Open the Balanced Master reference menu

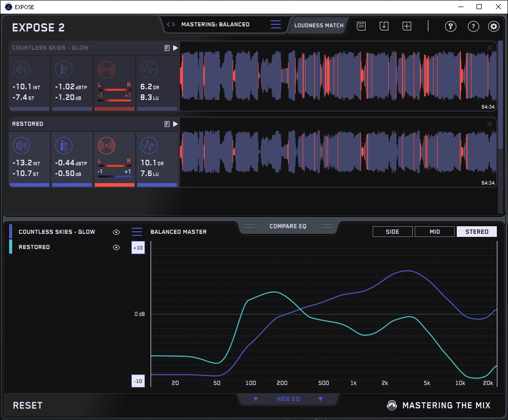point(137,232)
